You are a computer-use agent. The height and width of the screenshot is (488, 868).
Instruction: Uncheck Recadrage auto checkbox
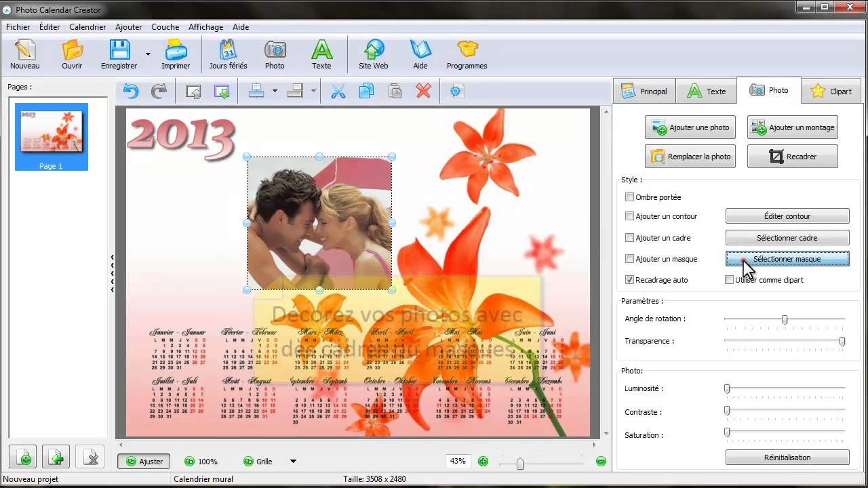pyautogui.click(x=629, y=280)
